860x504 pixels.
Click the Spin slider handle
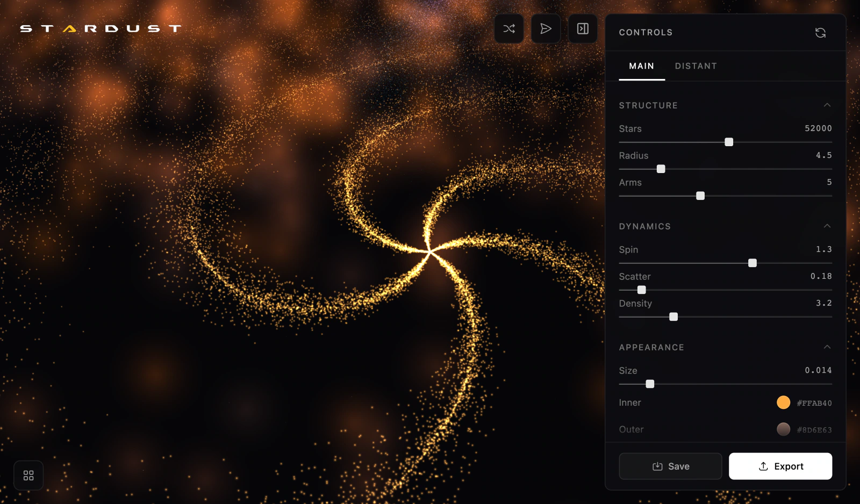click(752, 263)
